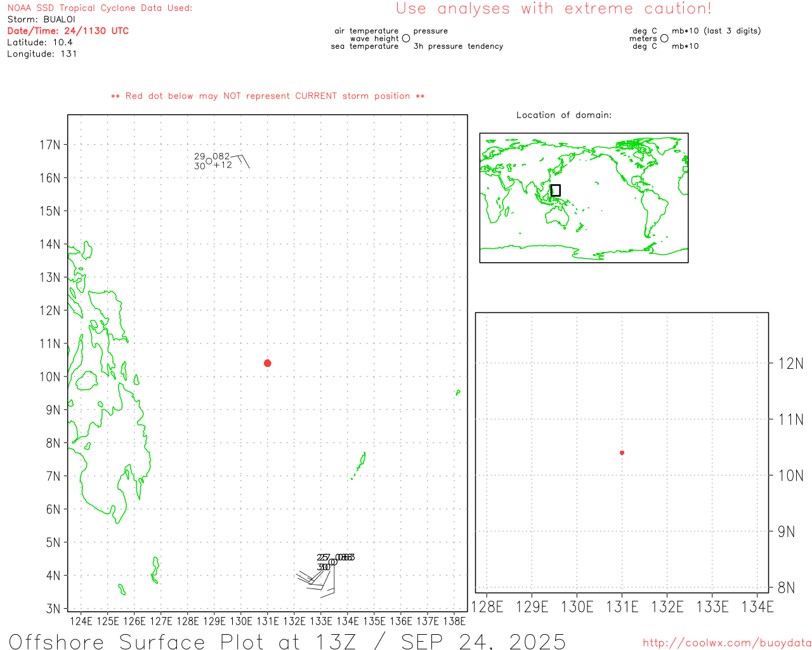
Task: Click the red storm dot in the zoomed inset map
Action: click(x=622, y=453)
